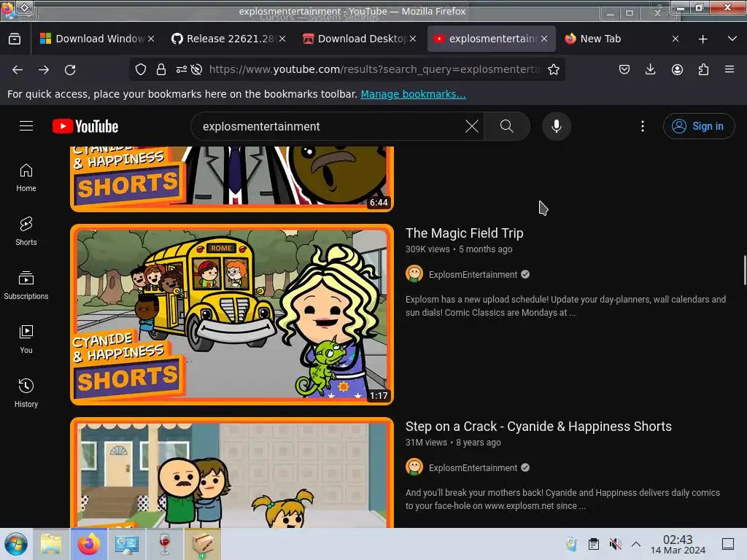Save page to Pocket

[624, 69]
